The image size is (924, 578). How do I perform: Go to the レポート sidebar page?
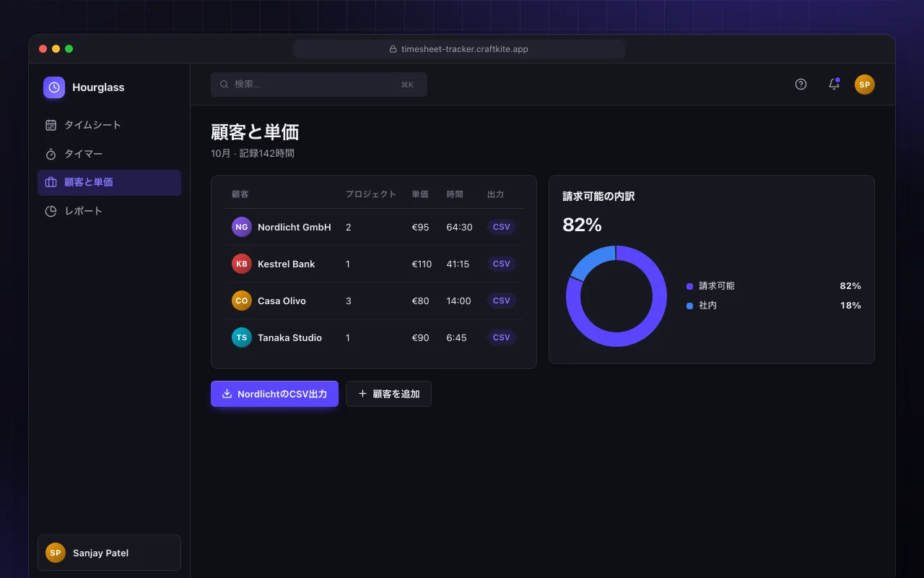(109, 211)
